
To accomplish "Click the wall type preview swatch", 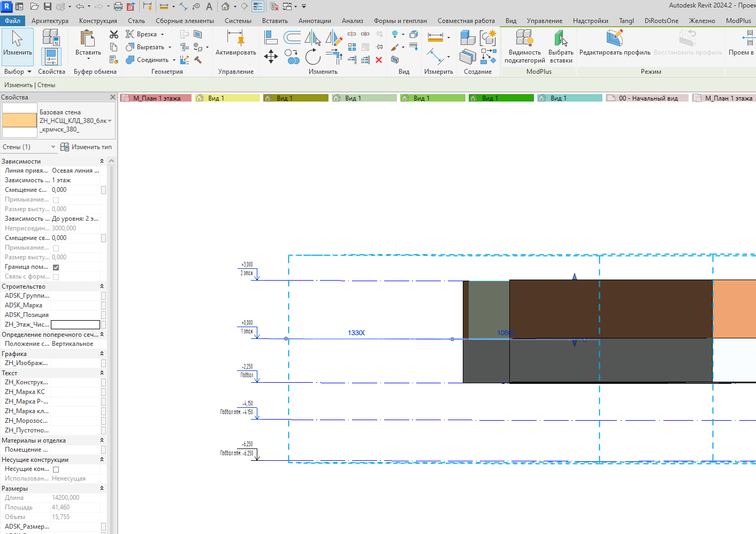I will point(20,120).
